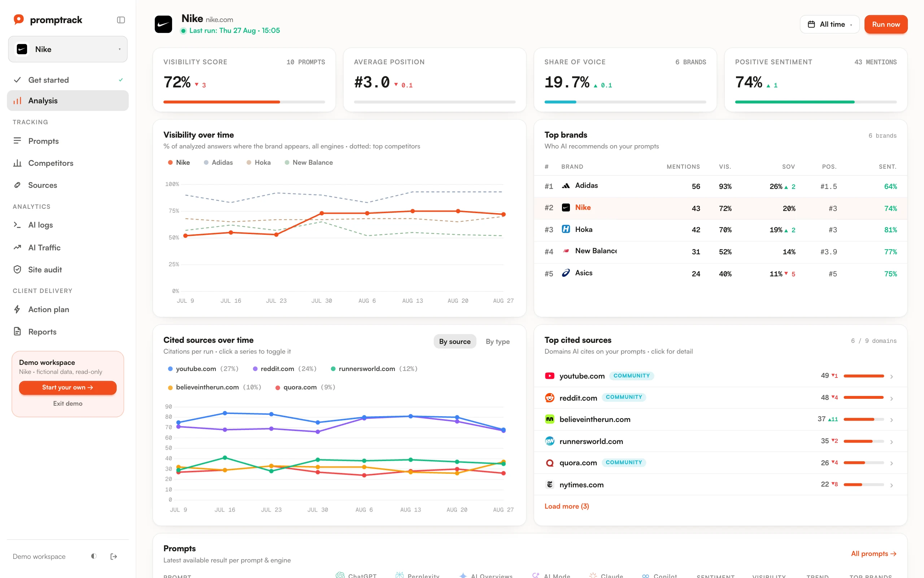The width and height of the screenshot is (924, 578).
Task: Click the Hoka logo in Top brands
Action: point(566,229)
